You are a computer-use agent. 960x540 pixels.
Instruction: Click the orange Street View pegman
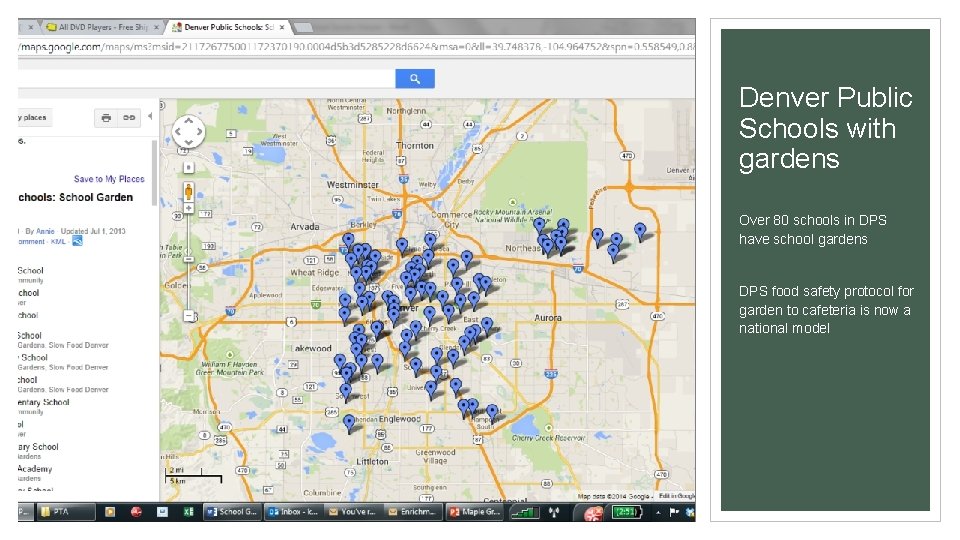pos(189,192)
